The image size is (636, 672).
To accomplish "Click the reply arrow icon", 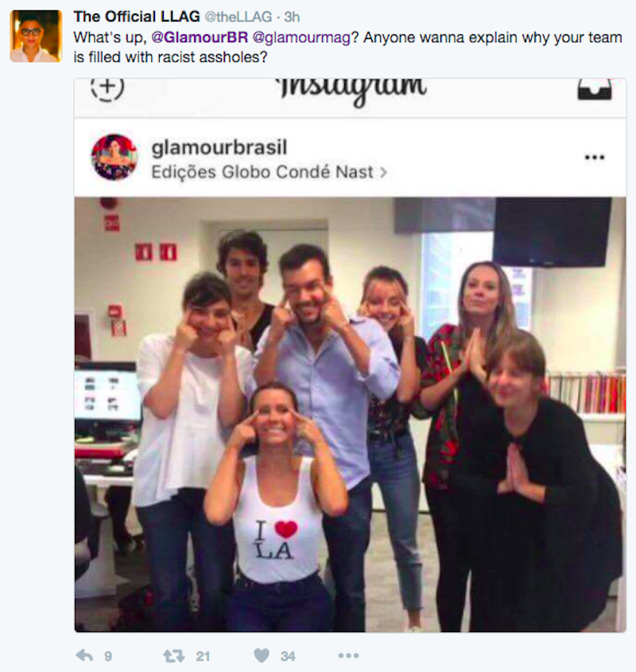I will 84,655.
